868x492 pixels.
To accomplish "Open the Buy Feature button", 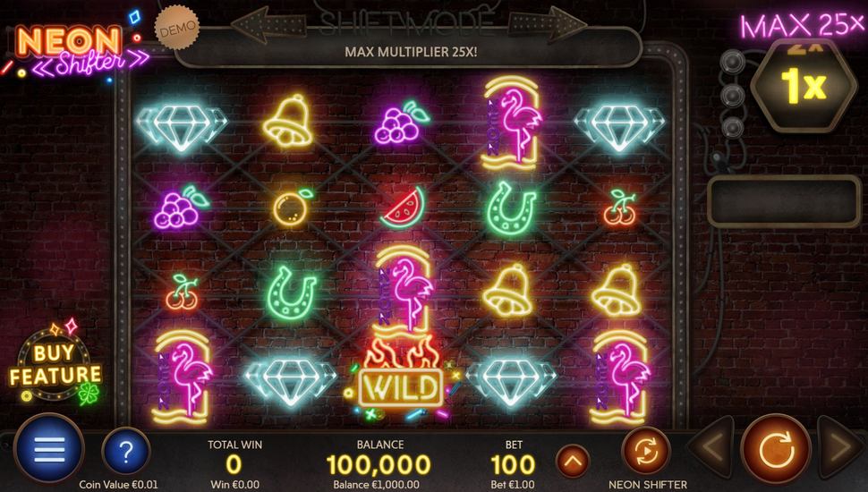I will point(55,363).
